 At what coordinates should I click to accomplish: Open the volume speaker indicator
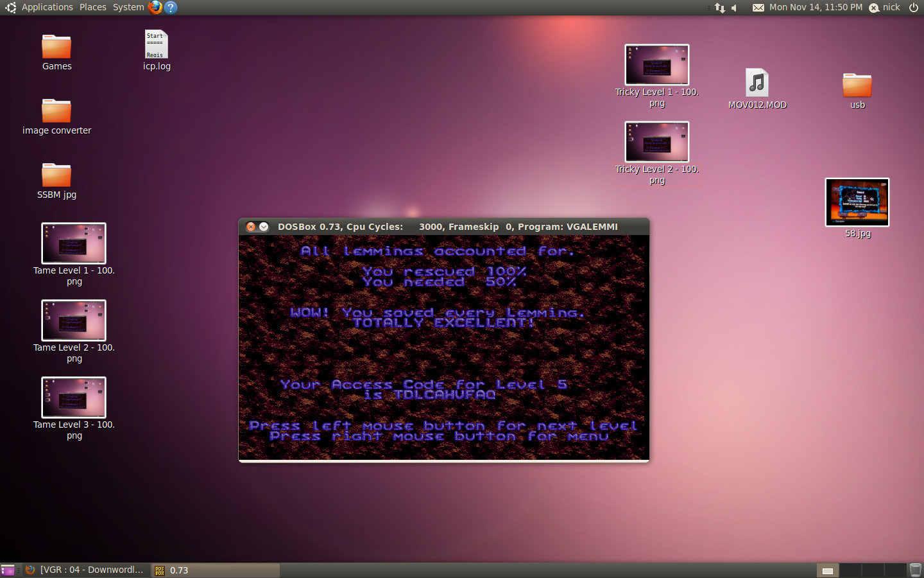pos(735,8)
